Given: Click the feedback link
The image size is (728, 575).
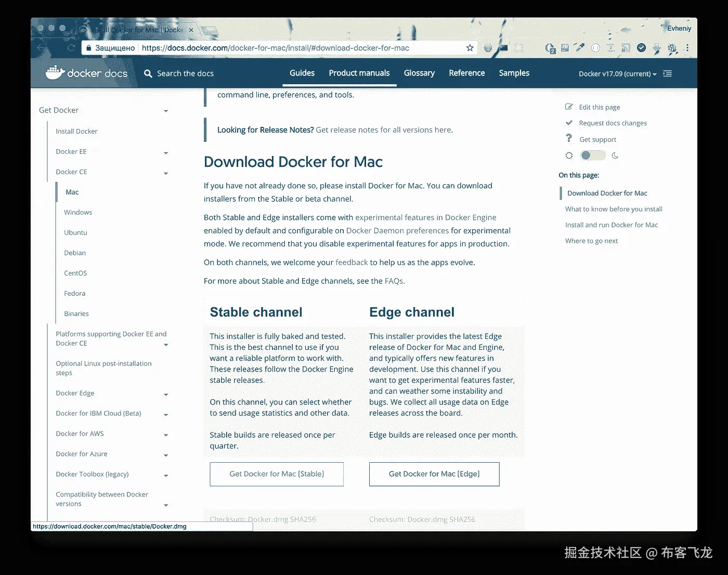Looking at the screenshot, I should 352,263.
